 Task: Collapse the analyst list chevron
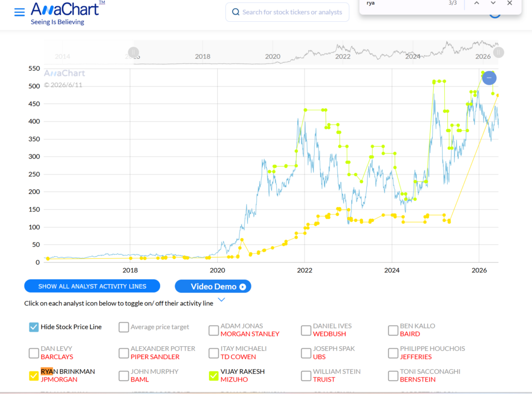pyautogui.click(x=221, y=299)
